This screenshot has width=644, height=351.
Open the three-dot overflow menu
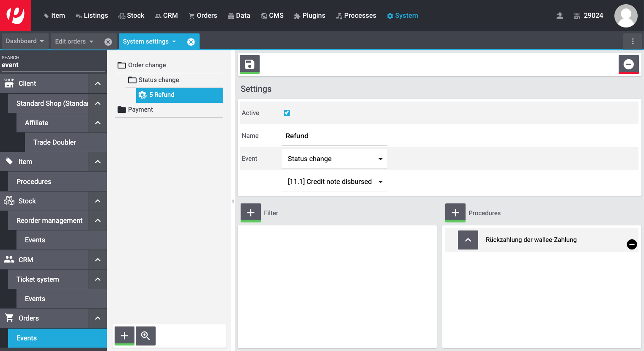pos(633,41)
